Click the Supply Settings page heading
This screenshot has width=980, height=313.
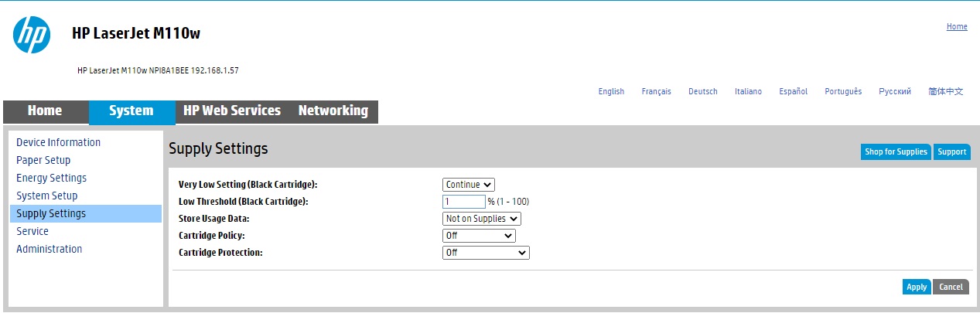tap(218, 148)
